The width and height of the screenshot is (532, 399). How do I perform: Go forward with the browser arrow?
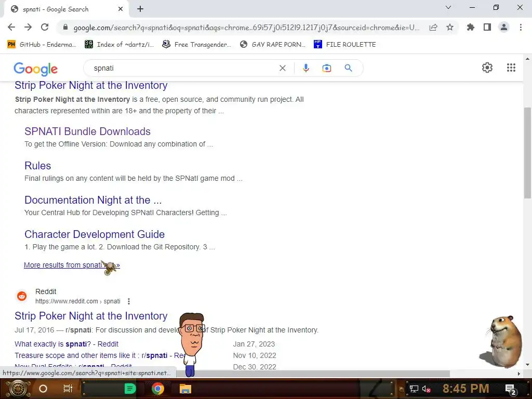tap(28, 27)
